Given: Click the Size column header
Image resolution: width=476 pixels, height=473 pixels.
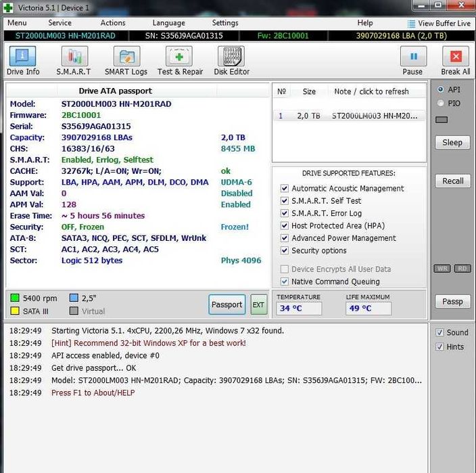Looking at the screenshot, I should tap(309, 91).
